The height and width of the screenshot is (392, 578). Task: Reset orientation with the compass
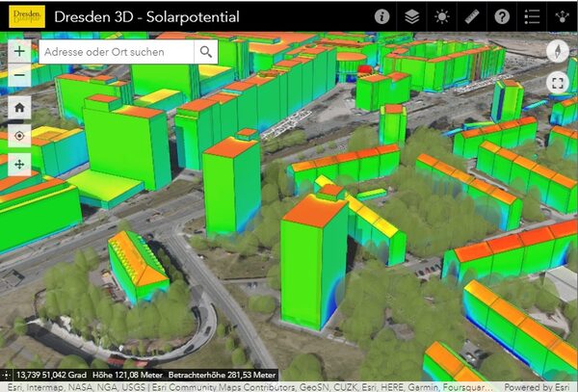[558, 52]
